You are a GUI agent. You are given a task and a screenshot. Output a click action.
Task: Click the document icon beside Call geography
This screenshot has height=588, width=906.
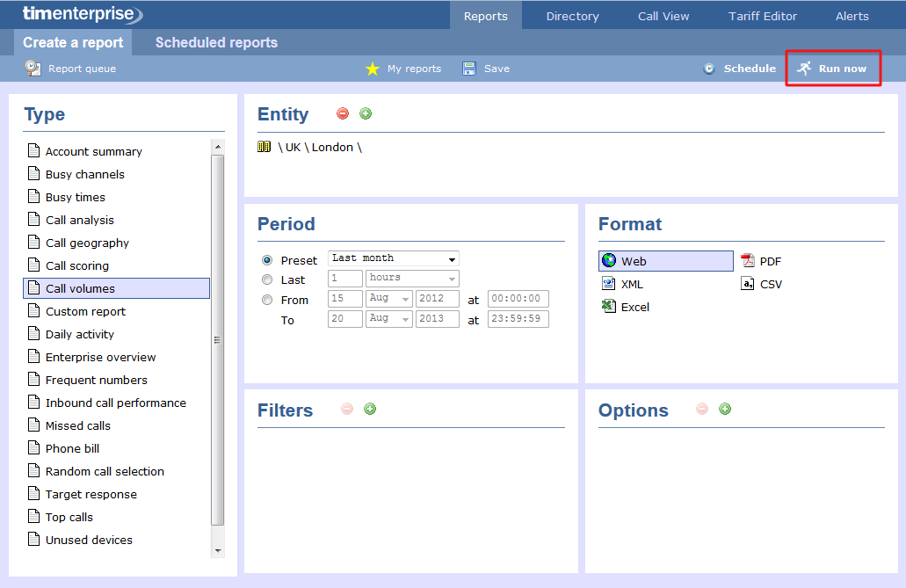[34, 242]
